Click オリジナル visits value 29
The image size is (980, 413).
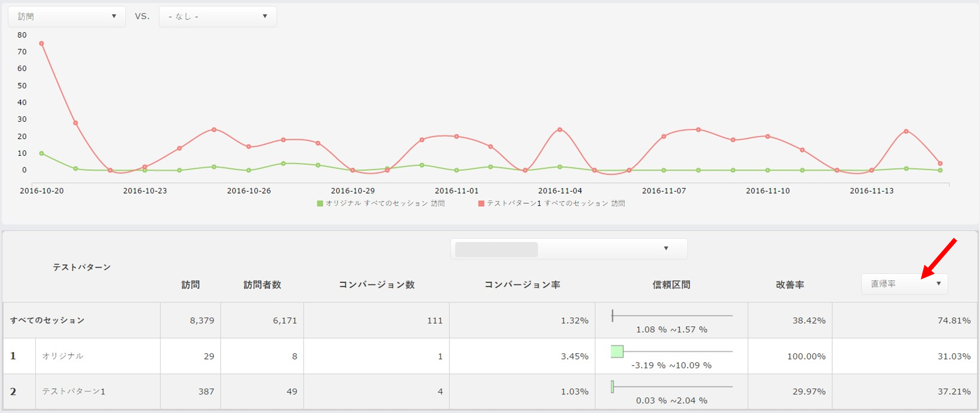point(209,356)
